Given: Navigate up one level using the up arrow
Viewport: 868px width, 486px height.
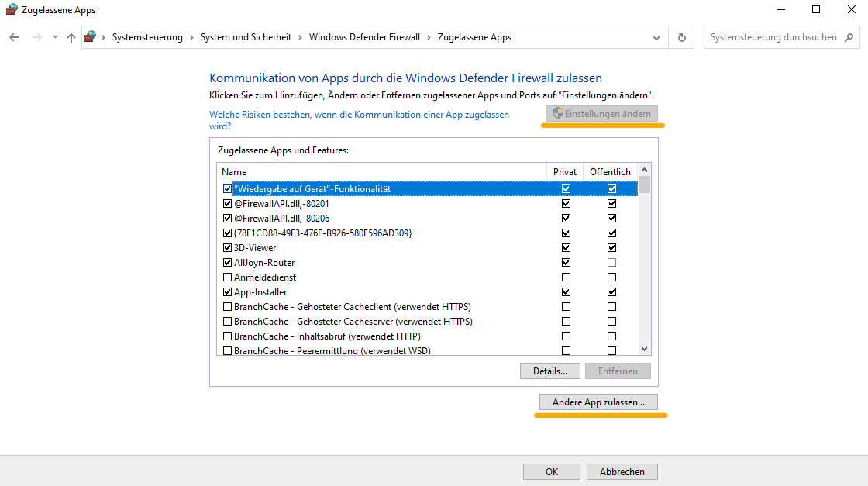Looking at the screenshot, I should coord(71,36).
